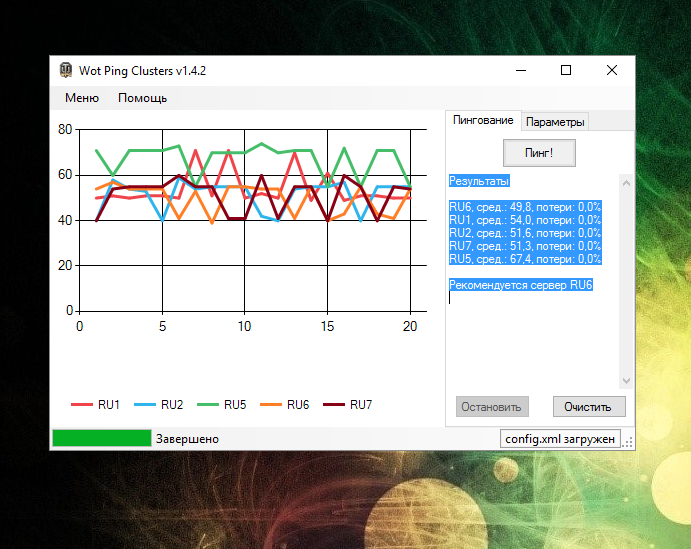The width and height of the screenshot is (691, 549).
Task: Click the 'Рекомендуется сервер RU6' text line
Action: tap(521, 285)
